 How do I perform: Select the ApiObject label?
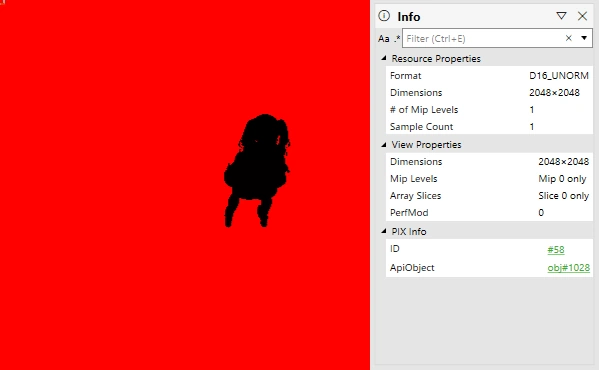[412, 268]
